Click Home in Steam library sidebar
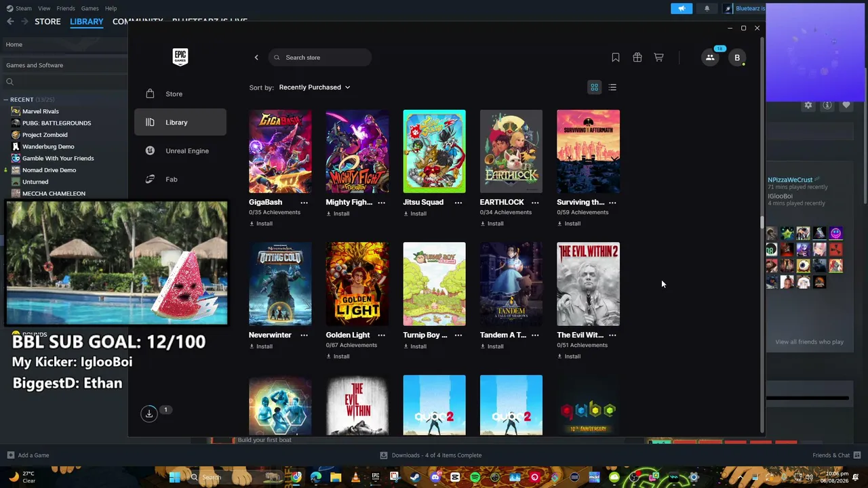This screenshot has height=488, width=868. pos(64,45)
